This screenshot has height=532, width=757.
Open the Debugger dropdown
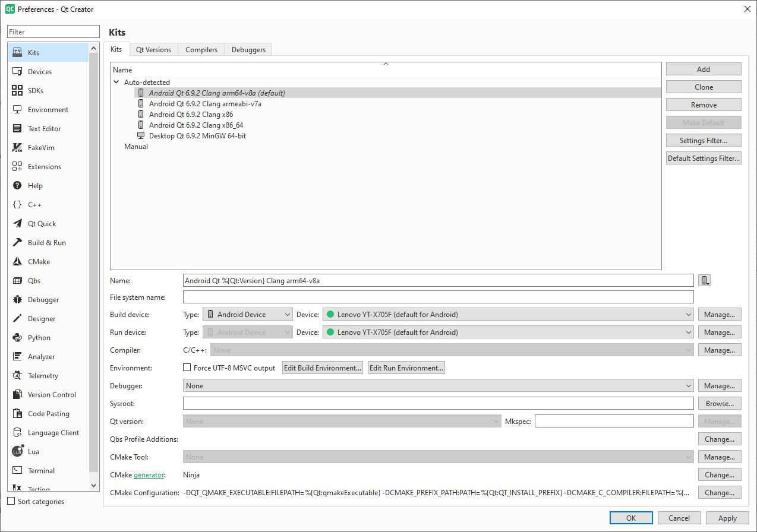[x=439, y=386]
